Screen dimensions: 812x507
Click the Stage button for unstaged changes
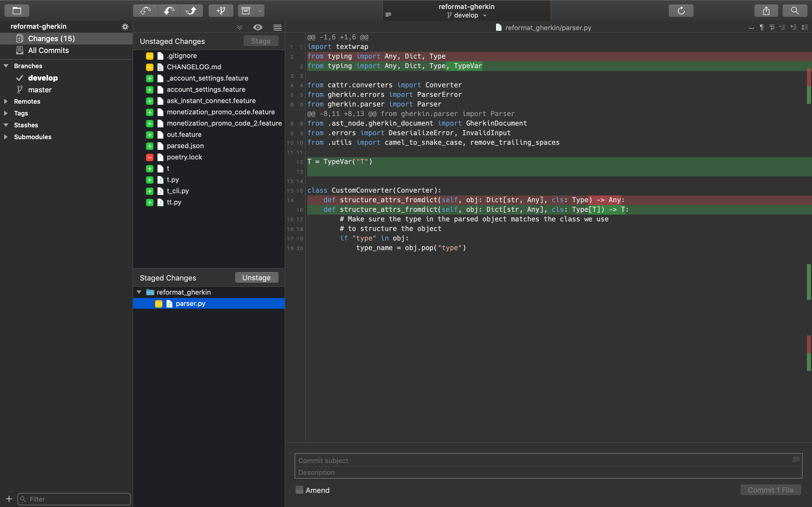coord(261,40)
